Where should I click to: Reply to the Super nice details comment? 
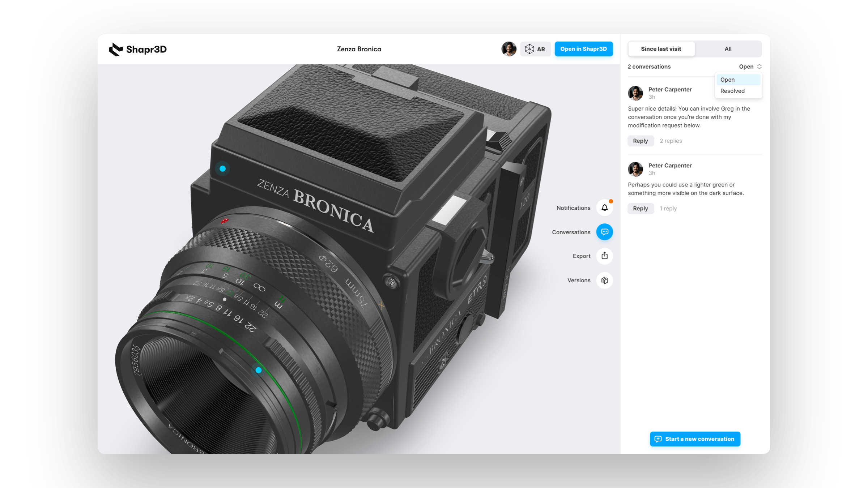(x=640, y=141)
